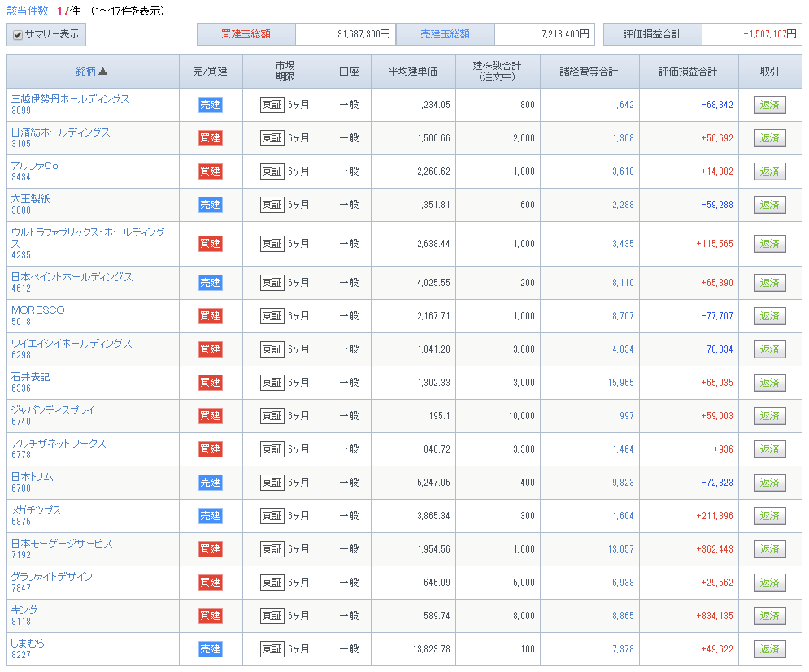Click 返済 button for アルチザネットワークス

click(769, 449)
